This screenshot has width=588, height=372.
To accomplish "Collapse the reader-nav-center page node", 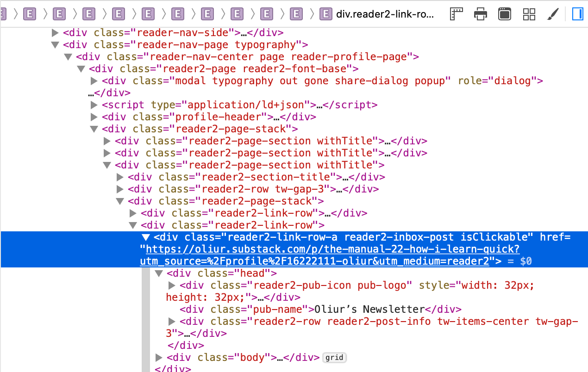I will 68,57.
